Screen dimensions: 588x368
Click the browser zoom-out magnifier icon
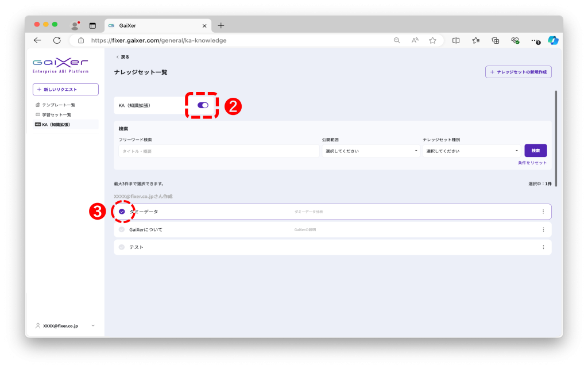click(397, 40)
